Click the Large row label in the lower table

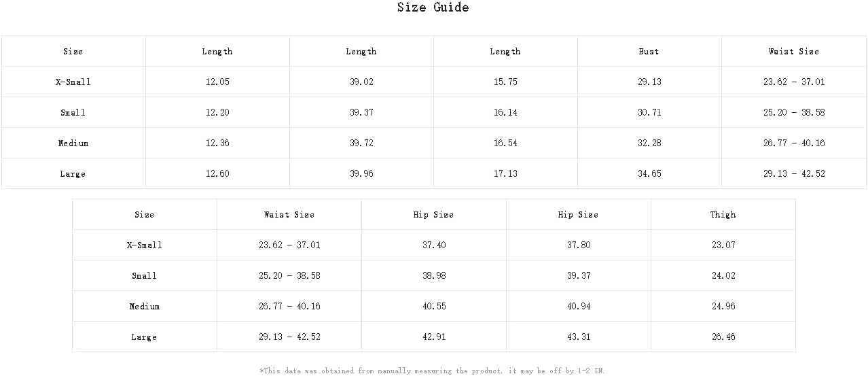point(144,337)
